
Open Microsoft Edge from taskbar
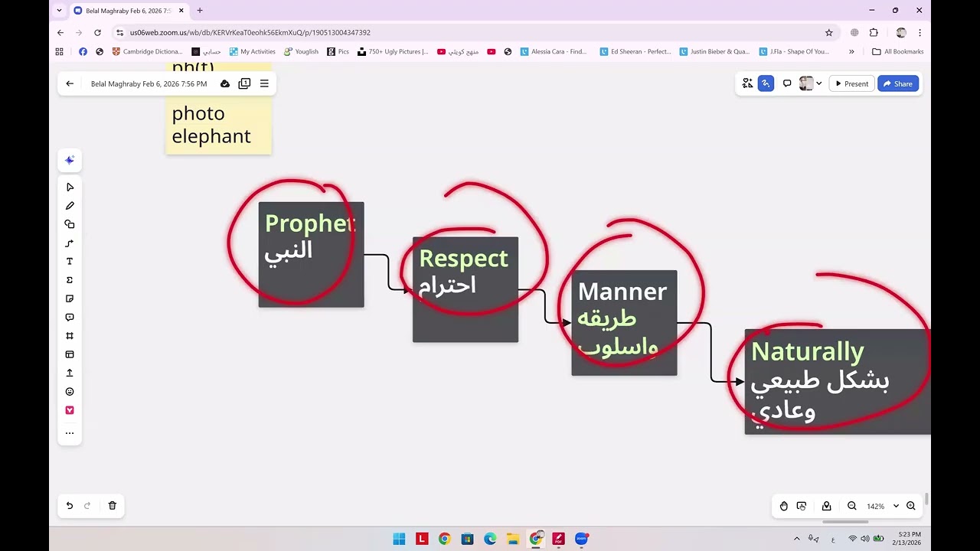(490, 539)
